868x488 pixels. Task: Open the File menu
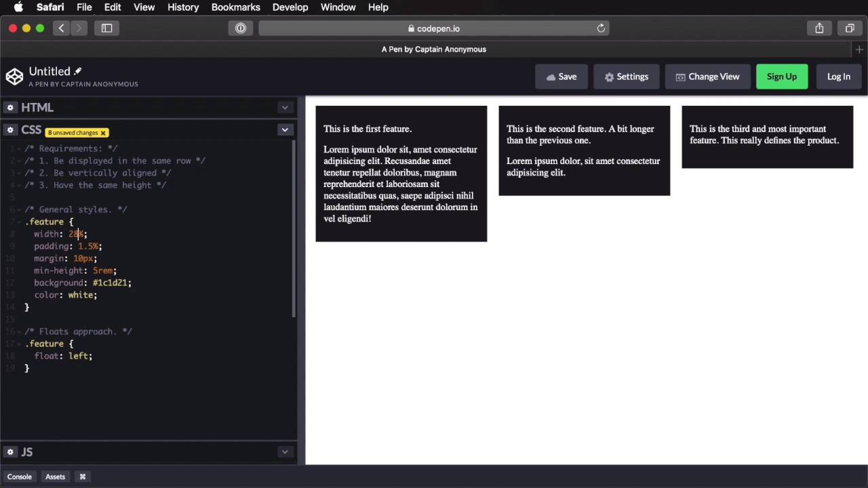click(x=84, y=7)
